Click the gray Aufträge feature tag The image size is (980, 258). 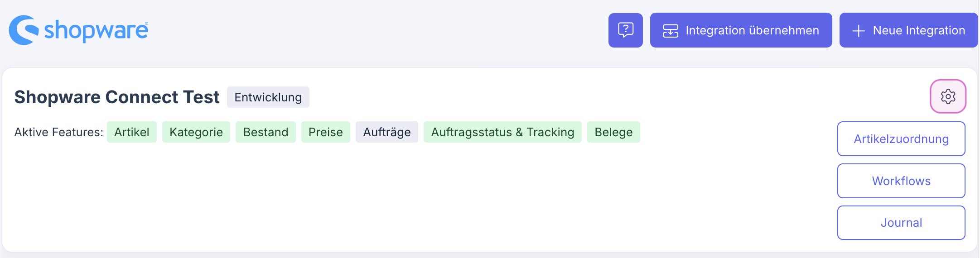[x=386, y=132]
